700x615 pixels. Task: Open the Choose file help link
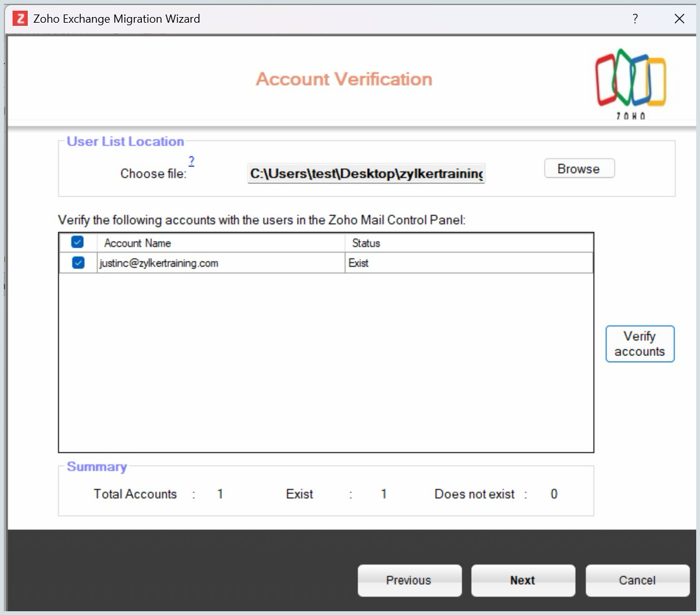(x=191, y=161)
